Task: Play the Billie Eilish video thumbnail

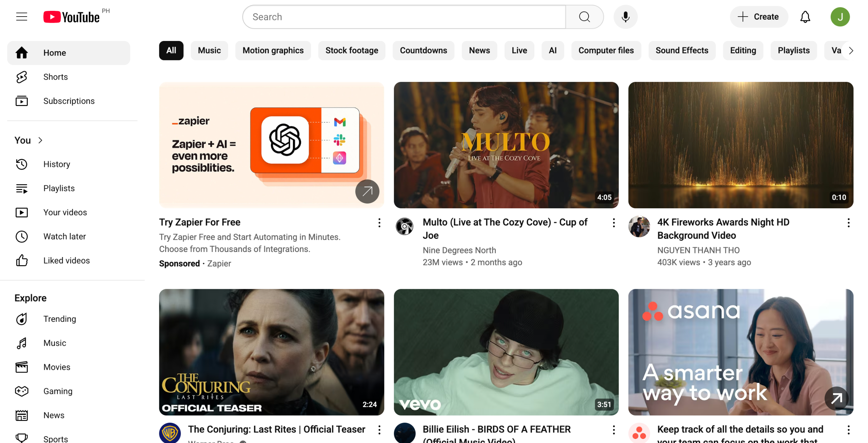Action: [506, 352]
